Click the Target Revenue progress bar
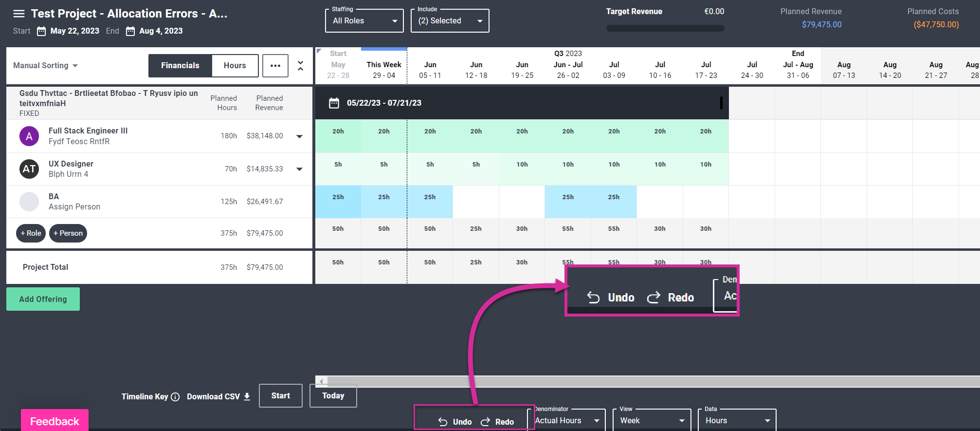The image size is (980, 431). click(665, 28)
